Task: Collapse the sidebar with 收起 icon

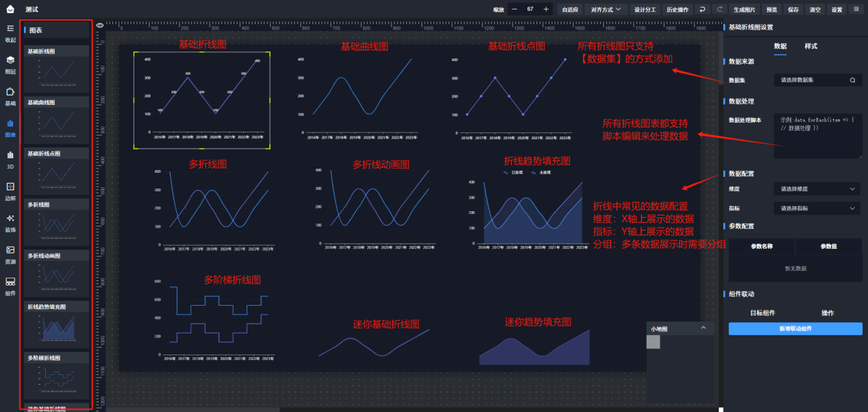Action: click(10, 32)
